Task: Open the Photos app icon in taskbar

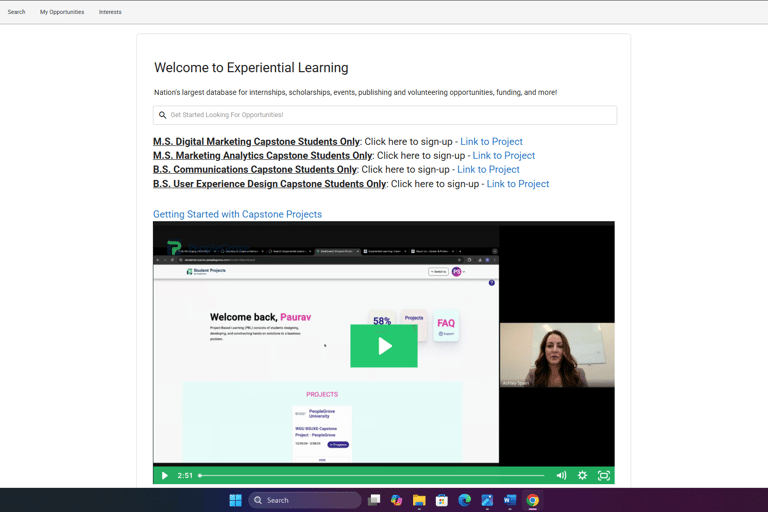Action: (x=487, y=500)
